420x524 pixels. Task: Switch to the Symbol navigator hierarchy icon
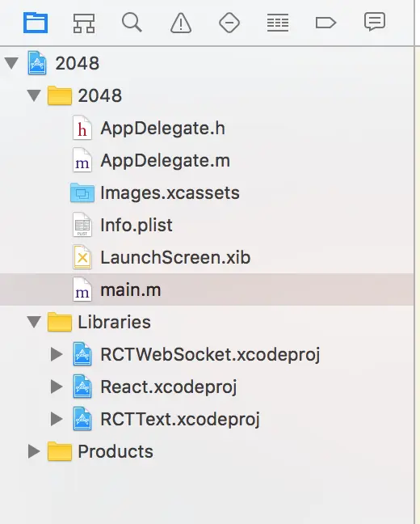point(84,23)
